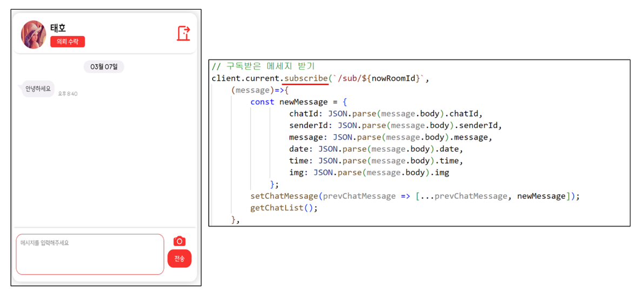
Task: Click the 03월 07일 date badge
Action: [x=104, y=66]
